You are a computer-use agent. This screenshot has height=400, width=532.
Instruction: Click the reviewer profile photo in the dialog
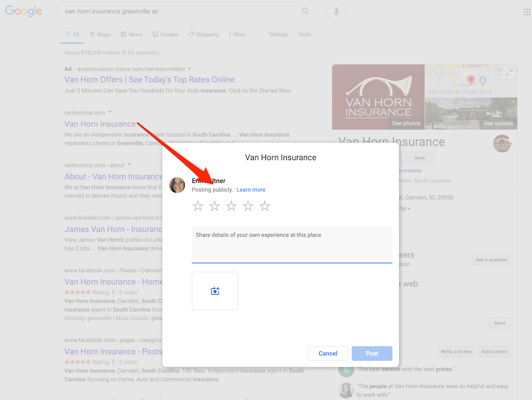[177, 185]
